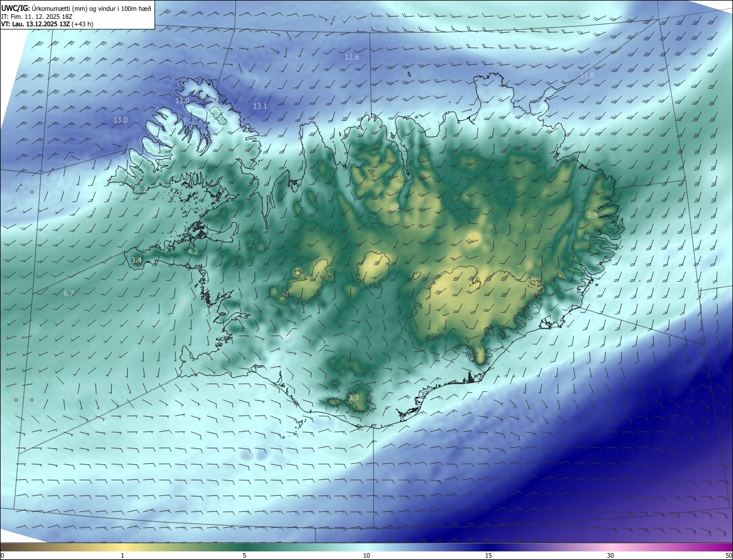This screenshot has width=733, height=560.
Task: Click the 11.8 value label over the northeast sea
Action: [x=587, y=76]
